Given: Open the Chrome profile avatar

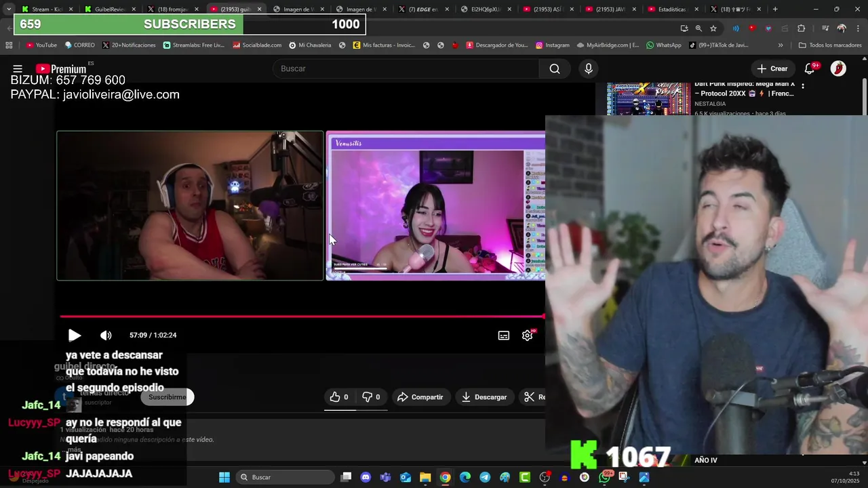Looking at the screenshot, I should click(x=842, y=28).
